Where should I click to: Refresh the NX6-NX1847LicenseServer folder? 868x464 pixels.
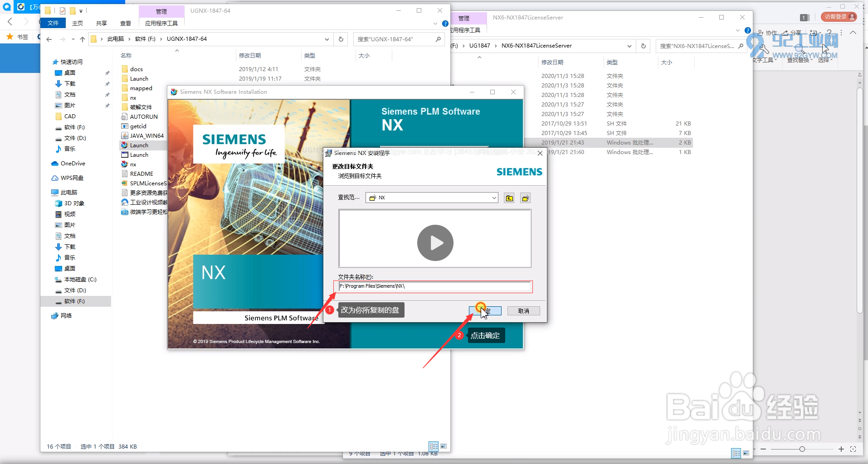643,46
